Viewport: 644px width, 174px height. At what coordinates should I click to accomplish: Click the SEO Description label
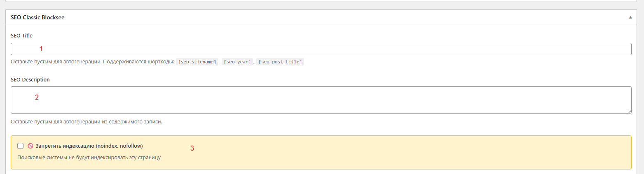coord(30,80)
